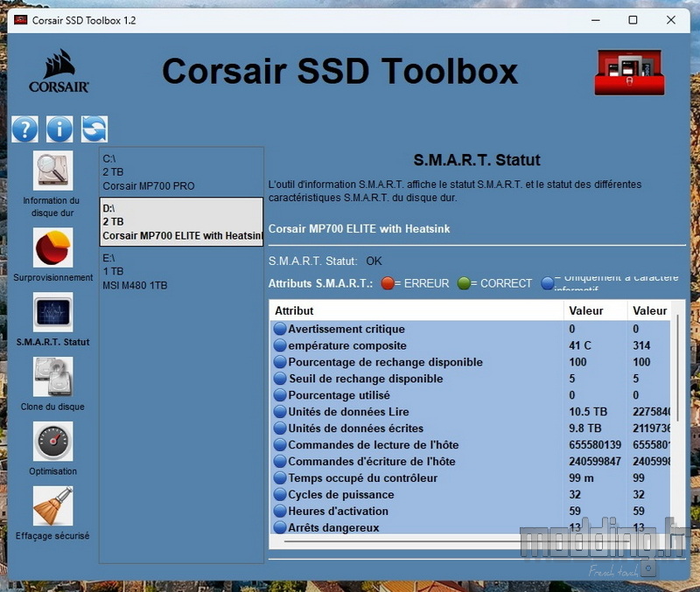The width and height of the screenshot is (700, 592).
Task: Minimize the Corsair SSD Toolbox window
Action: tap(596, 20)
